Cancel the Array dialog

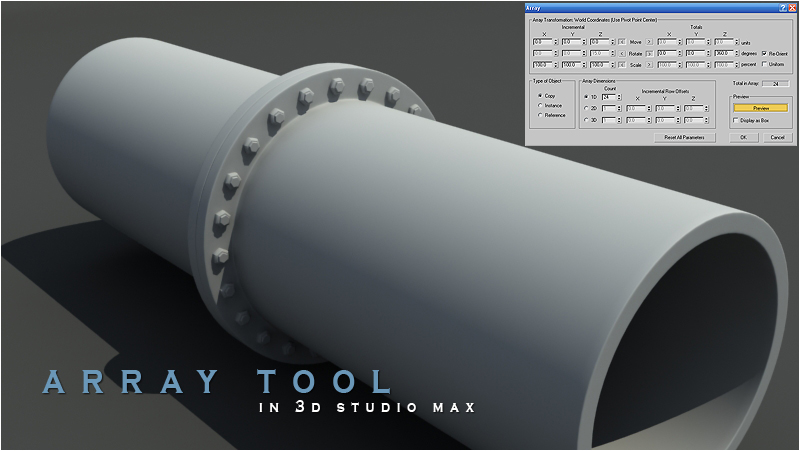pos(777,137)
